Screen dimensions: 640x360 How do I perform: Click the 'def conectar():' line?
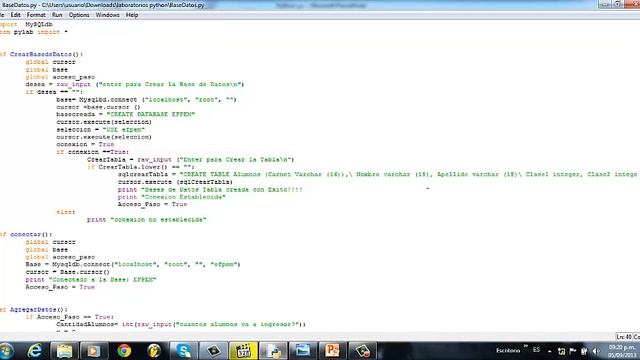click(x=25, y=234)
